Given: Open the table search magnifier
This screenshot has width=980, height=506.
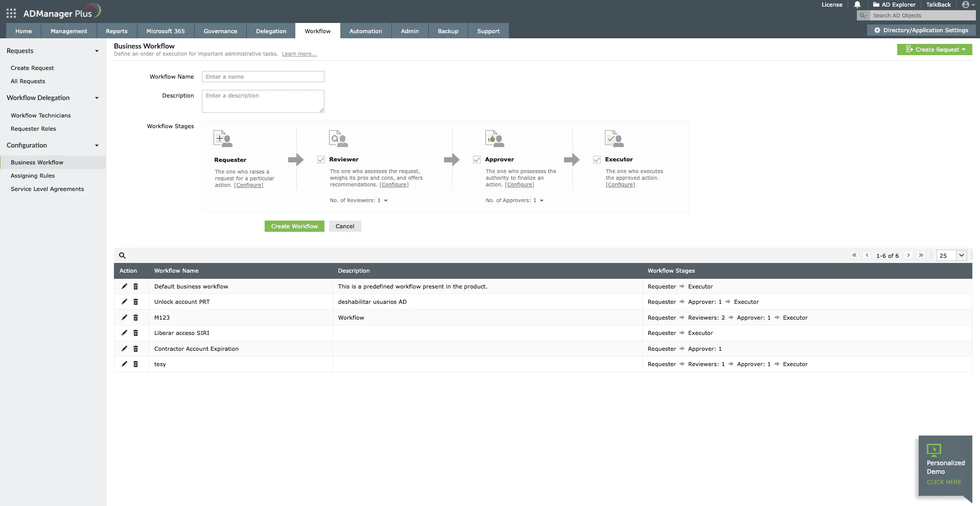Looking at the screenshot, I should 122,255.
